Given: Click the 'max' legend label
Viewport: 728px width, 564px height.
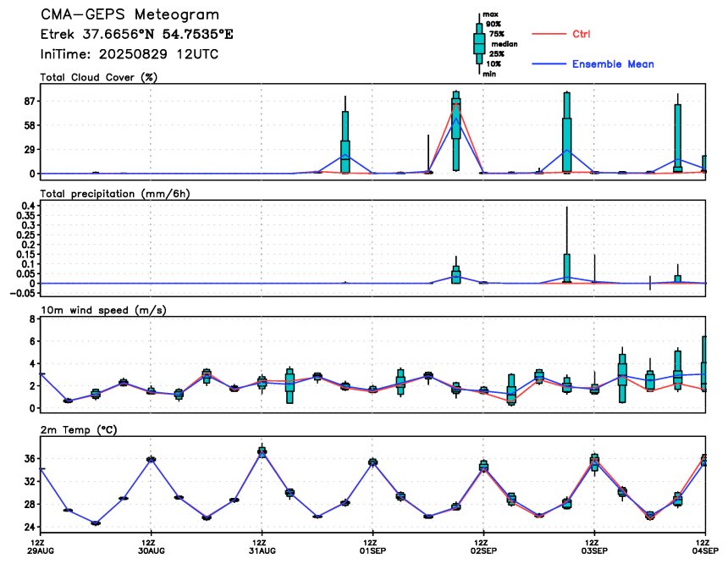Looking at the screenshot, I should [x=490, y=14].
